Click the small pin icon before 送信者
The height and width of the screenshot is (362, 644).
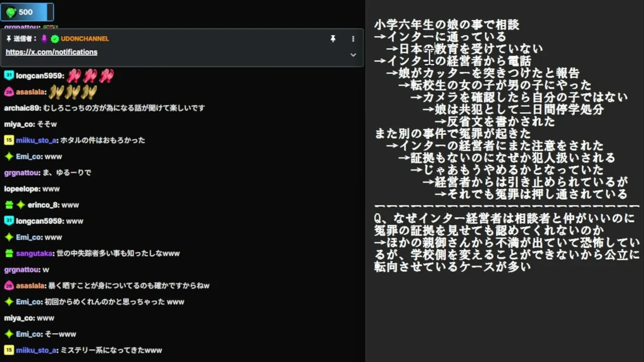coord(9,39)
